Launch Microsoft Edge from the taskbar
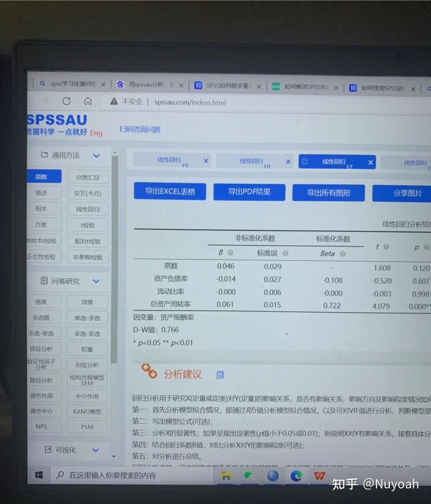Image resolution: width=431 pixels, height=504 pixels. 296,475
